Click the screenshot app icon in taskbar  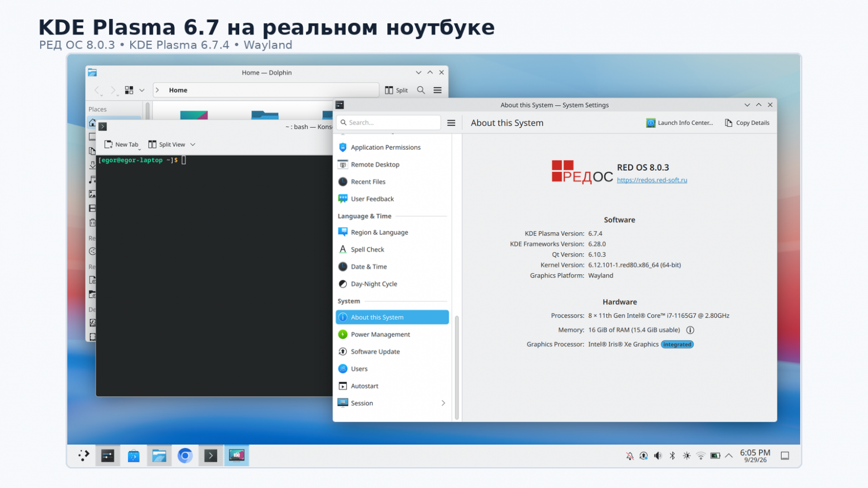click(236, 456)
